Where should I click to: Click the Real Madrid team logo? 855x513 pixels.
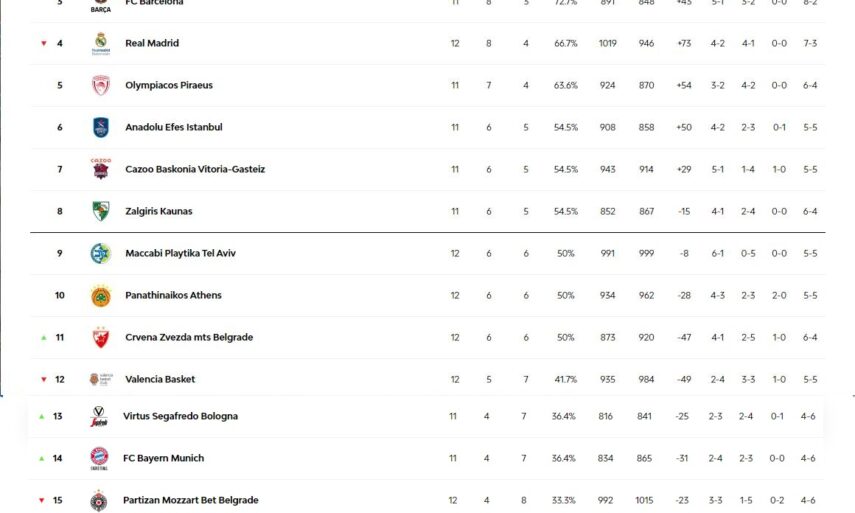pyautogui.click(x=100, y=43)
